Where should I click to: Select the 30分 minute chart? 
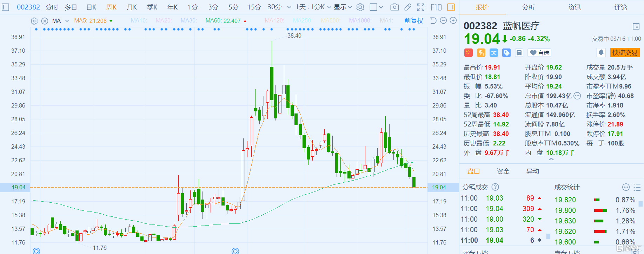click(274, 7)
